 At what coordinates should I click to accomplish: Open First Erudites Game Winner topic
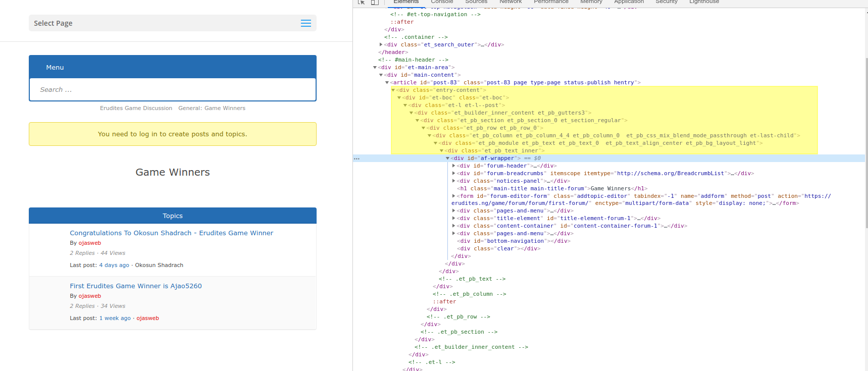(x=135, y=286)
